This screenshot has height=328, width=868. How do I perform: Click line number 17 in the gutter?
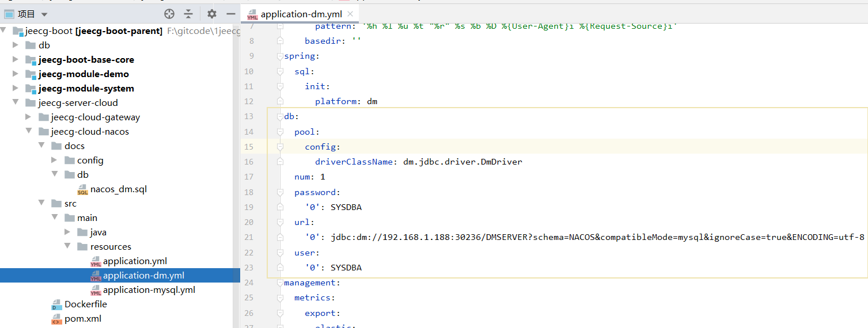pyautogui.click(x=249, y=177)
